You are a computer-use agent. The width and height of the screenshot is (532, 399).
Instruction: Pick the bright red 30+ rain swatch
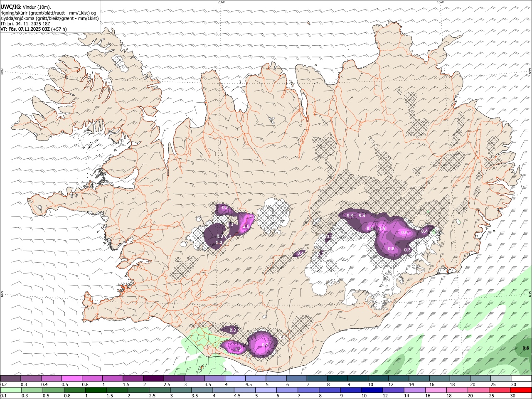(x=521, y=390)
